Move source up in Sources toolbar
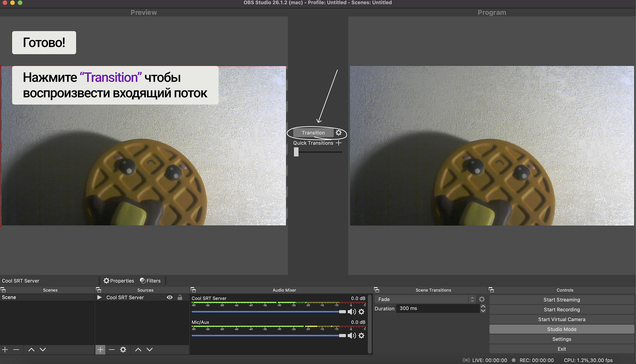 tap(138, 350)
